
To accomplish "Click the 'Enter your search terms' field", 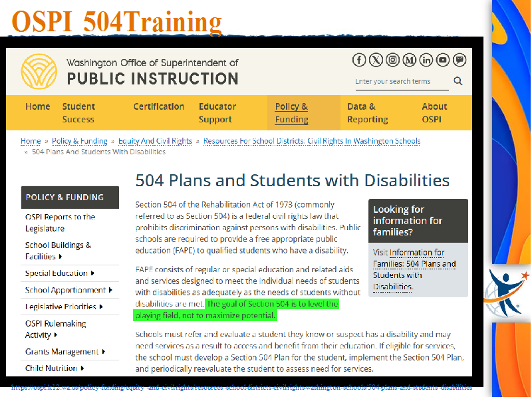I will coord(402,82).
